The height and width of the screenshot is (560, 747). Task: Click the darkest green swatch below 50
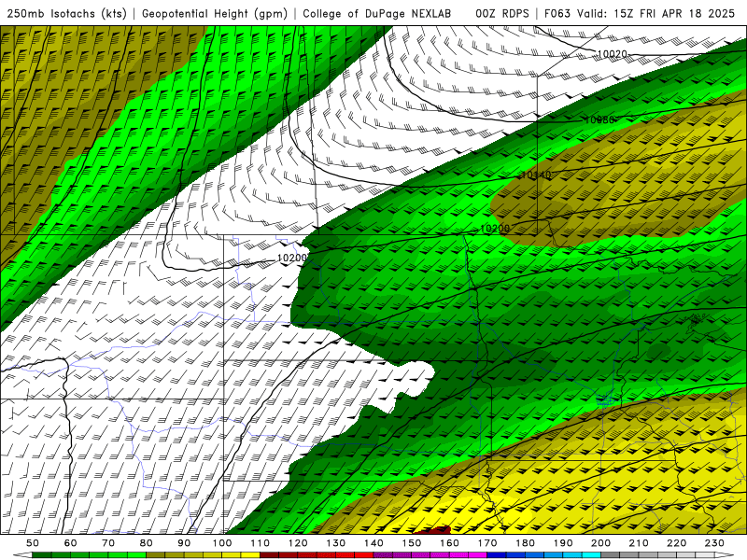(42, 555)
